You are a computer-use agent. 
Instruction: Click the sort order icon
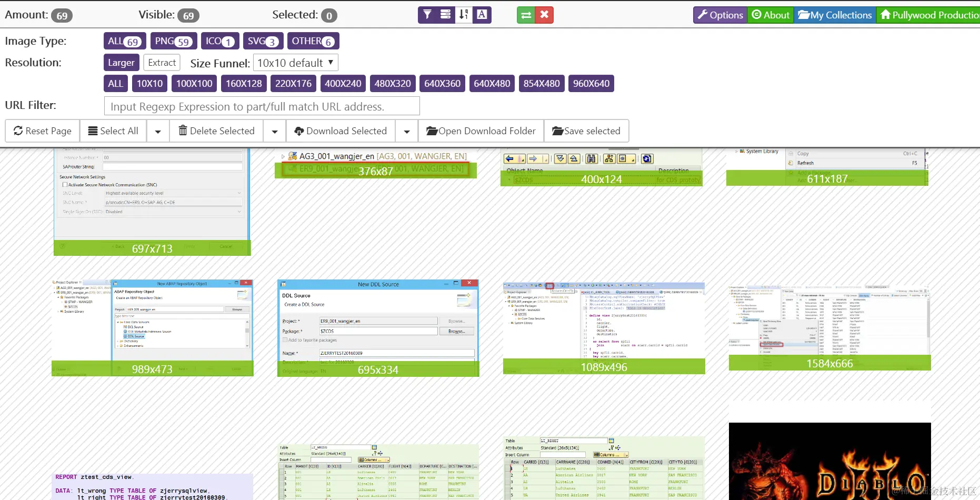tap(463, 15)
